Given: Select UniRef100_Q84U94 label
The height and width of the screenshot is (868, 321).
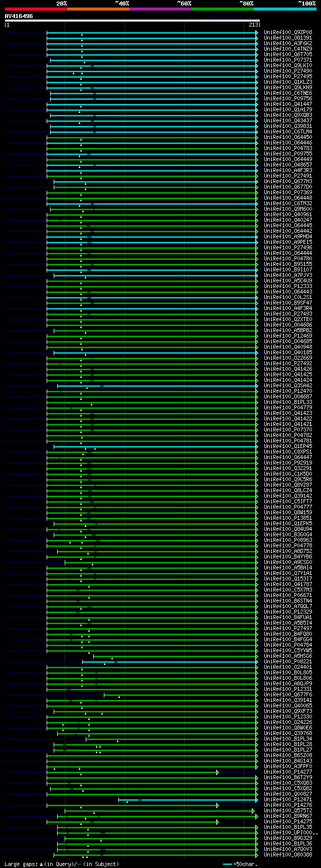Looking at the screenshot, I should coord(288,529).
